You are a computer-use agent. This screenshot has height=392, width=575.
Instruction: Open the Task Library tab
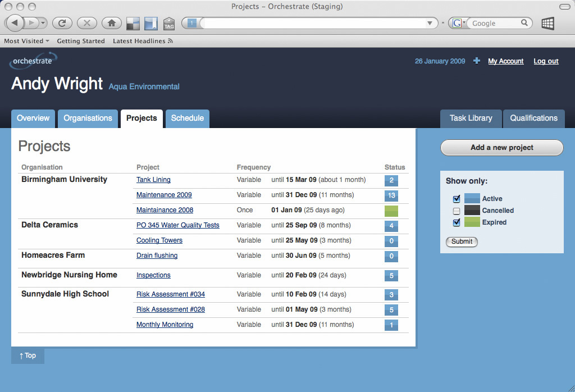click(x=471, y=118)
